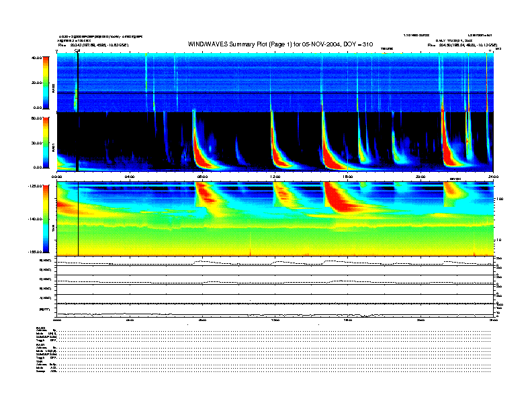The height and width of the screenshot is (411, 532).
Task: Click the RAD1 panel color scale bar
Action: click(45, 142)
